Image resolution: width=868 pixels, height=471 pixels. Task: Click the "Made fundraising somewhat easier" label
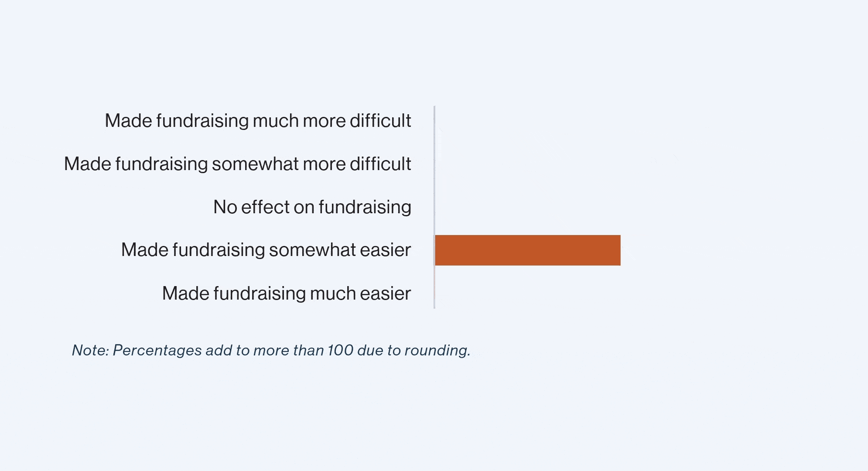[266, 250]
